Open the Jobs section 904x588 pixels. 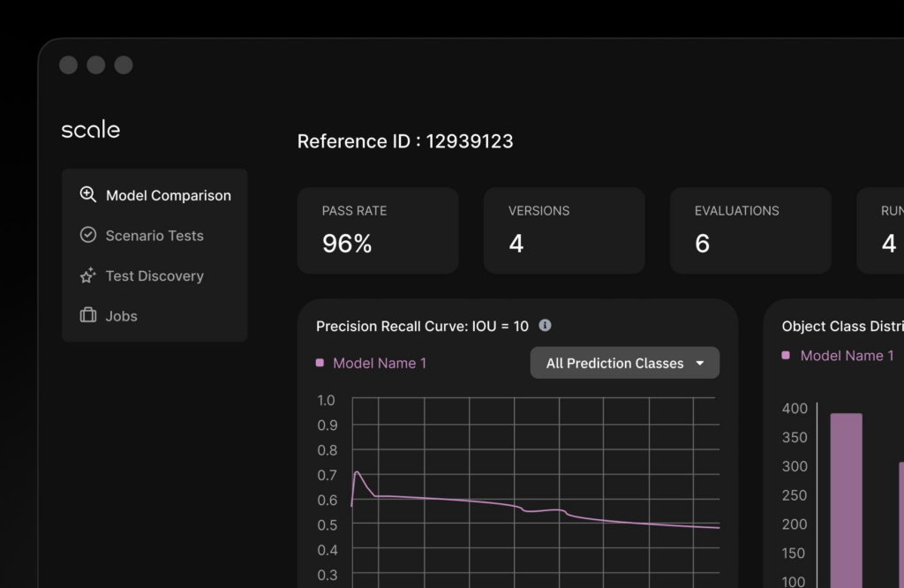pos(155,316)
